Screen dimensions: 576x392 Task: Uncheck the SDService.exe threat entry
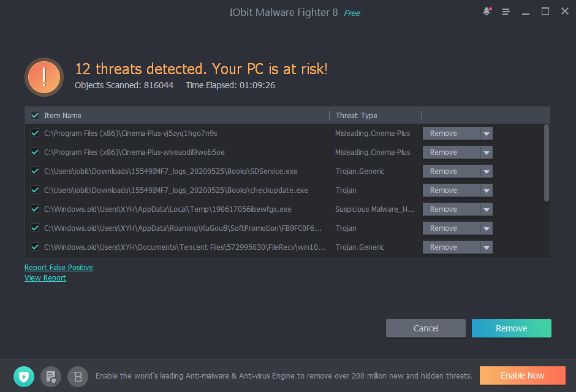pyautogui.click(x=35, y=171)
